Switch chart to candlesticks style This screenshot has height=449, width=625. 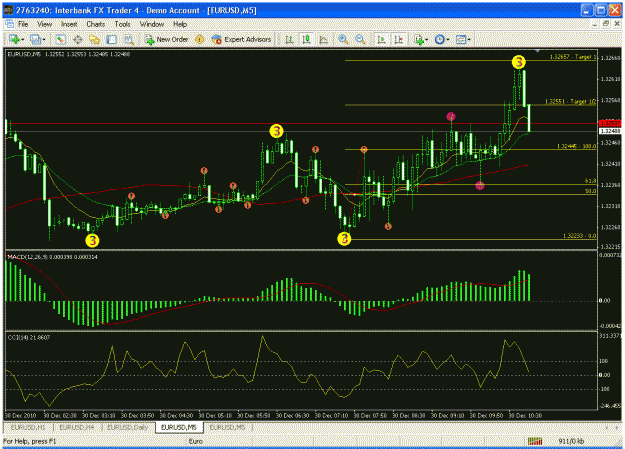coord(306,39)
